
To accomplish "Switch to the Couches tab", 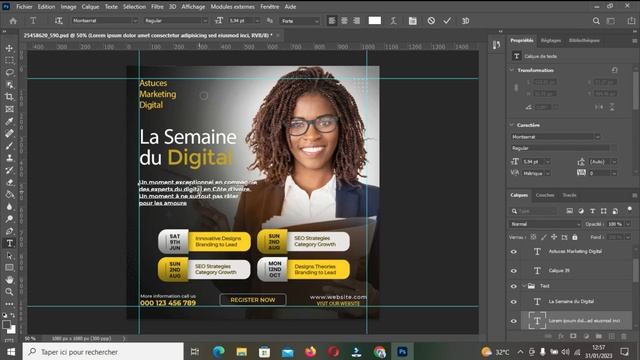I will 545,195.
